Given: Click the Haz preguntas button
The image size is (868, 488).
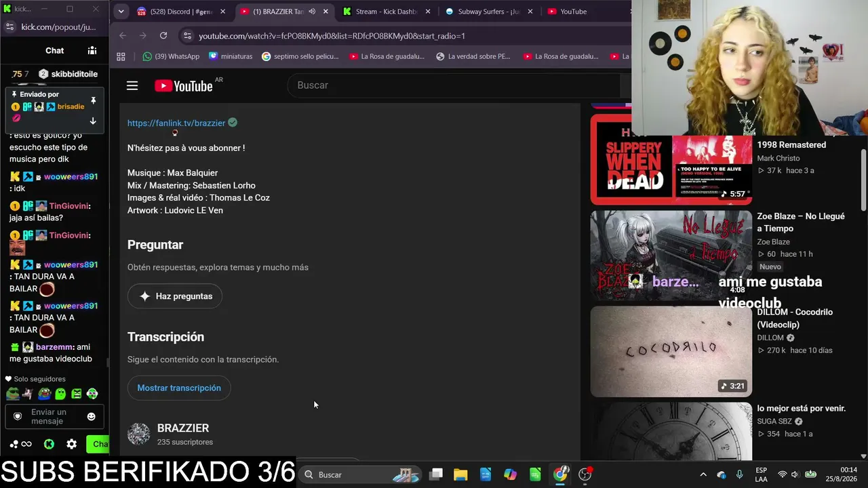Looking at the screenshot, I should click(x=175, y=296).
